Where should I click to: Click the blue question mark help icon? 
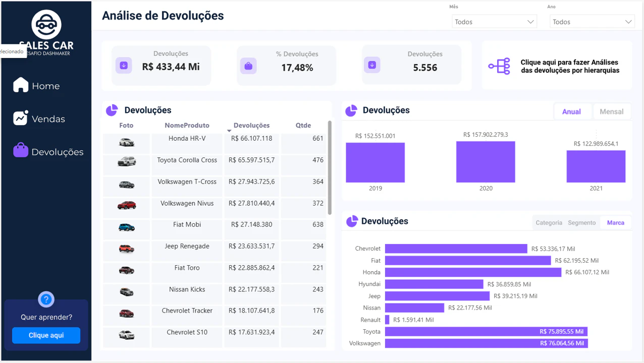46,299
